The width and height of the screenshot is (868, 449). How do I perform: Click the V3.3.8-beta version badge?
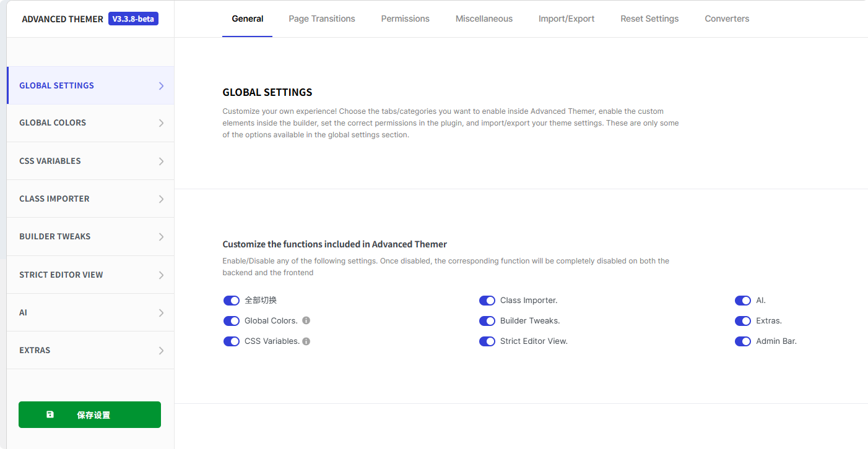pyautogui.click(x=133, y=19)
